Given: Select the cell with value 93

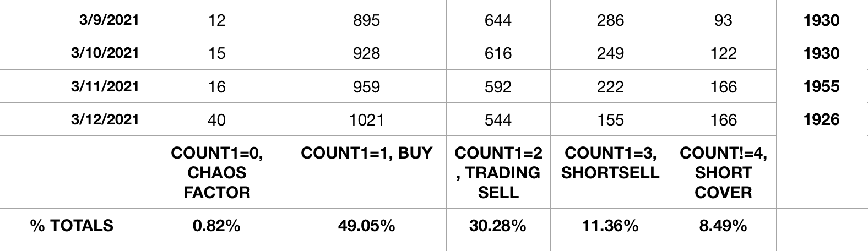Looking at the screenshot, I should 723,20.
